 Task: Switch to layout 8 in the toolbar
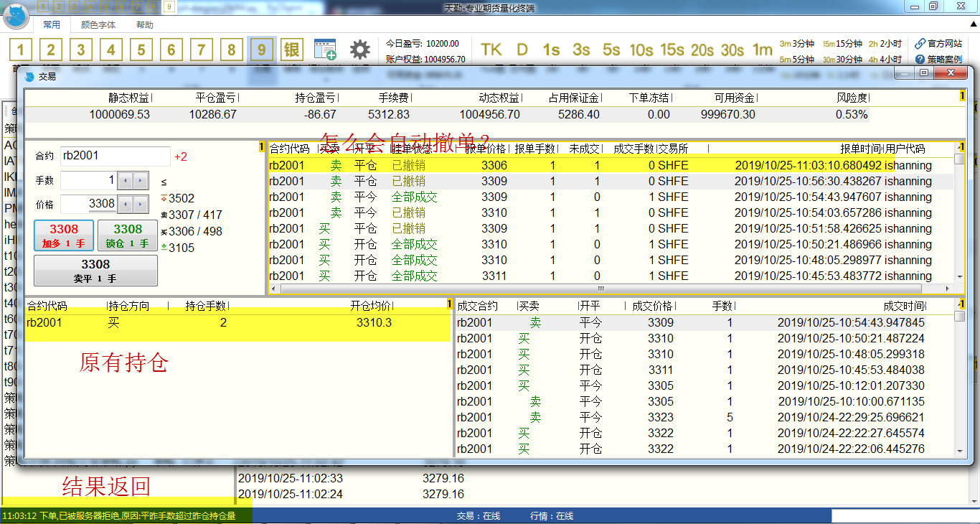pyautogui.click(x=231, y=50)
